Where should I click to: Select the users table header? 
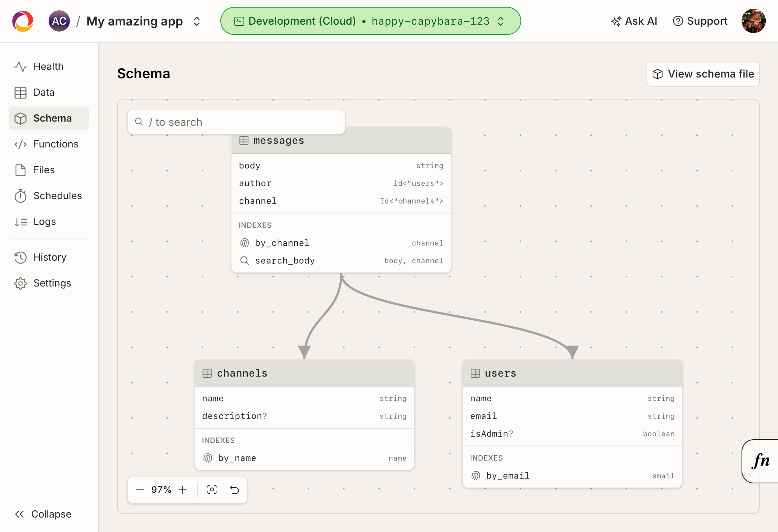[572, 373]
